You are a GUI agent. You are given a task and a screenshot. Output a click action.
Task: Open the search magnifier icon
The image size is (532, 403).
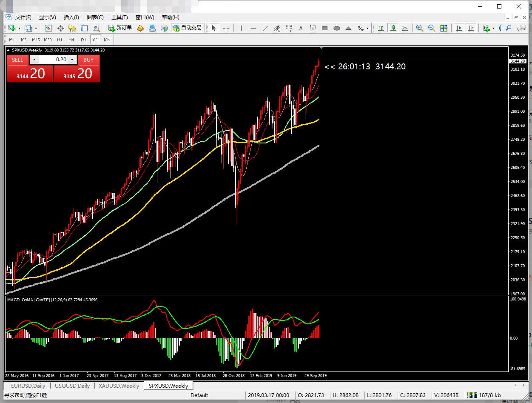coord(508,28)
